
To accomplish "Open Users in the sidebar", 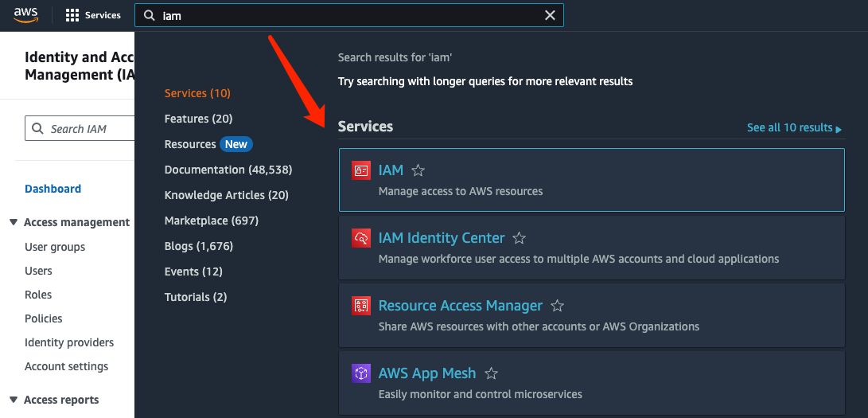I will [x=38, y=271].
